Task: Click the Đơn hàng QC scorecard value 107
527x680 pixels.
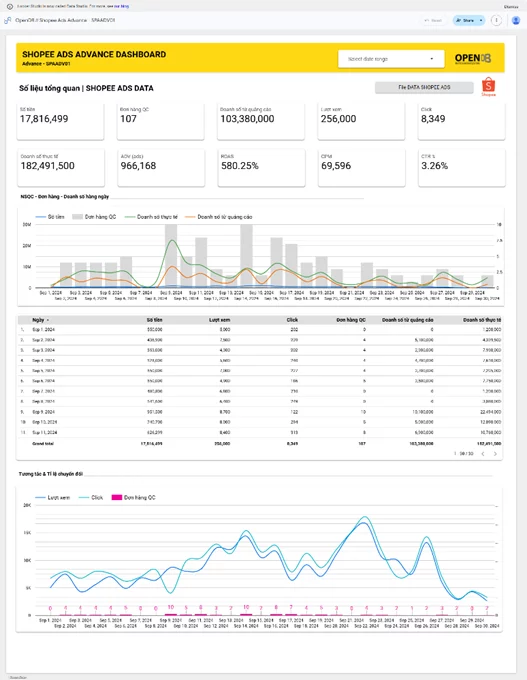Action: [x=128, y=119]
